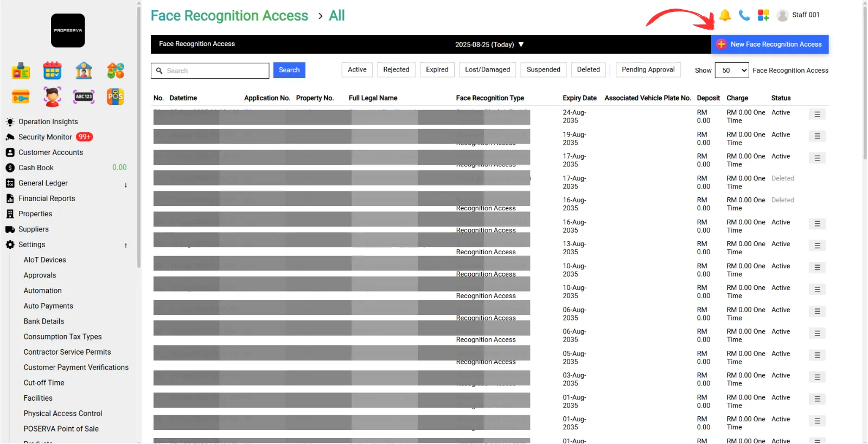This screenshot has width=868, height=444.
Task: Filter by Deleted status
Action: (589, 70)
